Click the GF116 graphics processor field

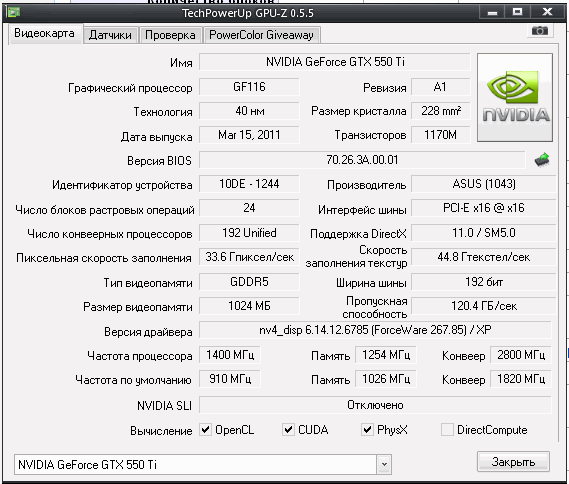coord(249,87)
